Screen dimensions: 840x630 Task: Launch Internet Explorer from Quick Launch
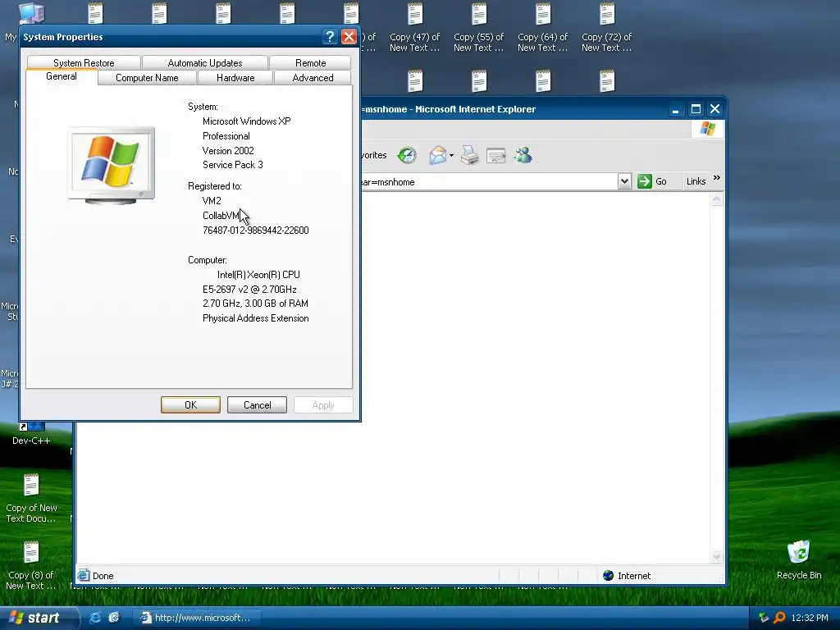tap(95, 618)
